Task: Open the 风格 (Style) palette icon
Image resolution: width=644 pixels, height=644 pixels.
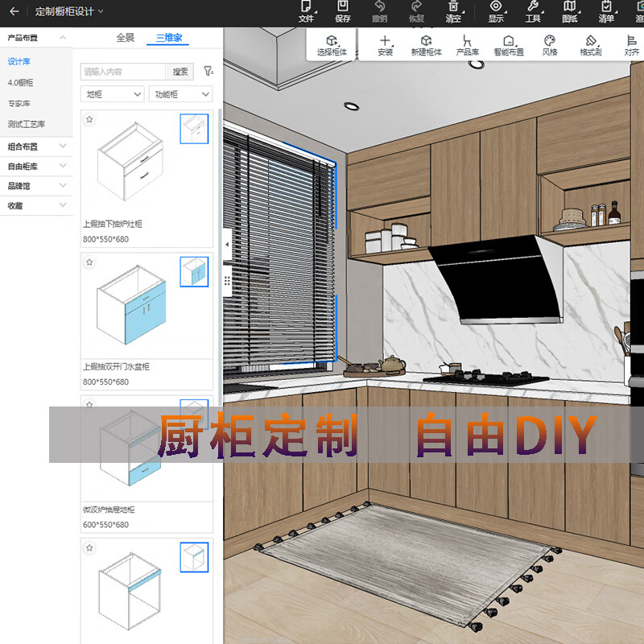Action: tap(550, 45)
